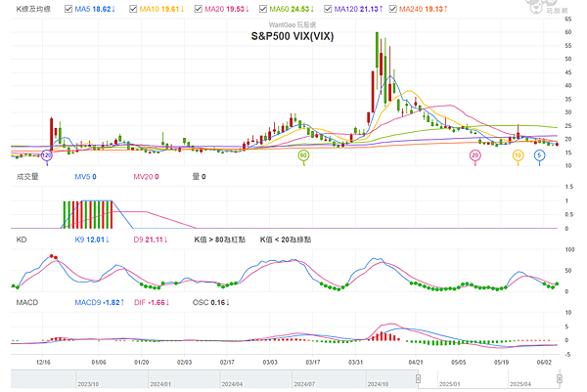Select the orange 10 marker pin

pyautogui.click(x=518, y=155)
